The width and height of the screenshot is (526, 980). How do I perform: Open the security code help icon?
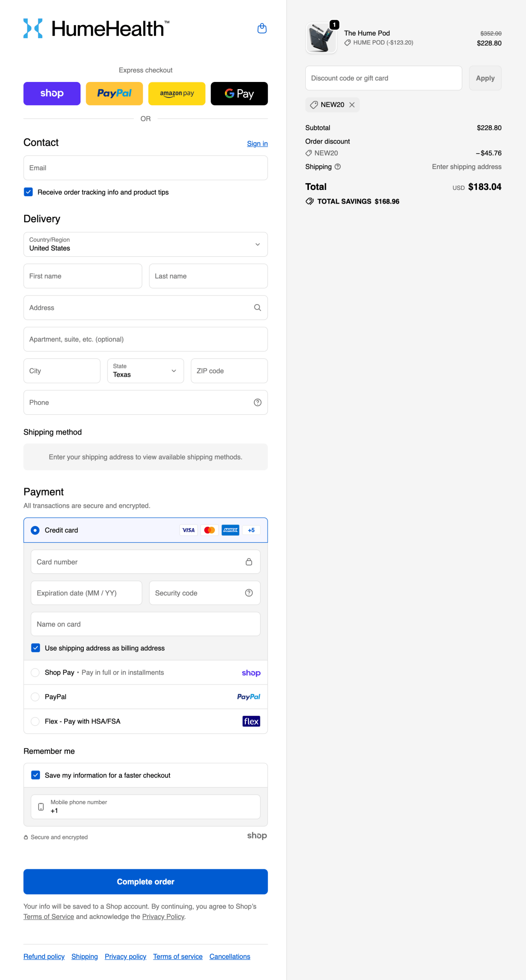pyautogui.click(x=249, y=593)
